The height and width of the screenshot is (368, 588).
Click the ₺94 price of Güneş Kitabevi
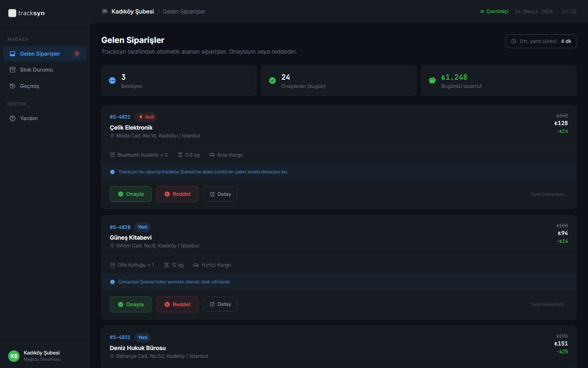[563, 233]
